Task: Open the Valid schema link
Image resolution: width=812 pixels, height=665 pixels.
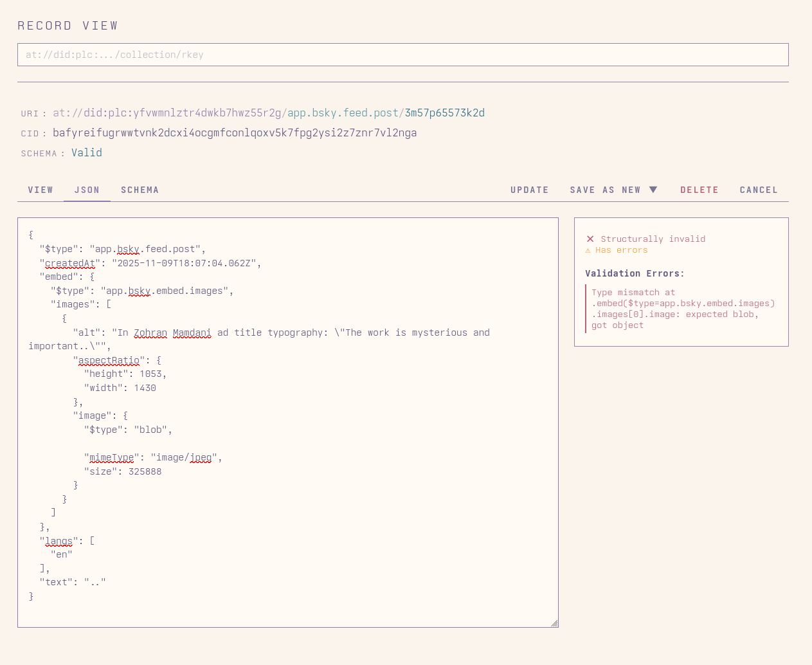Action: tap(86, 152)
